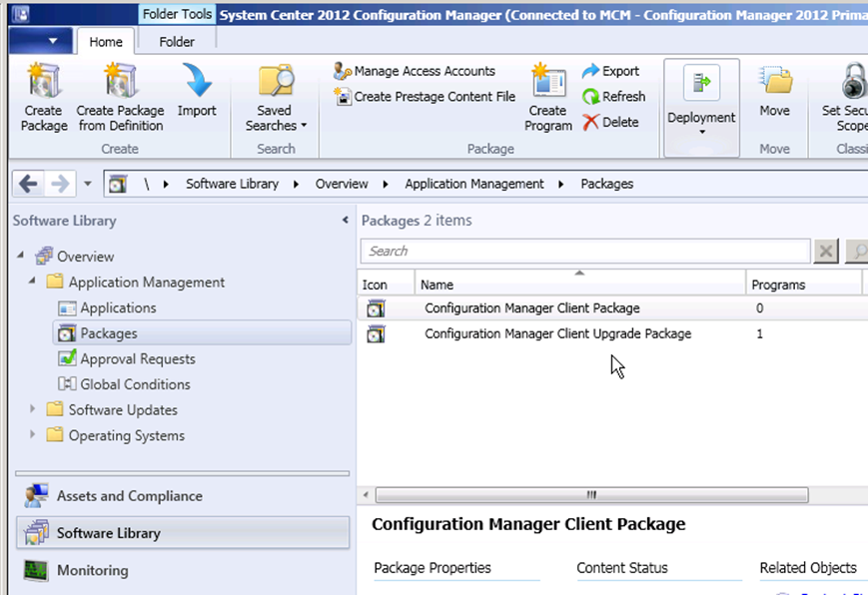Collapse the Application Management tree node
Viewport: 868px width, 595px height.
click(32, 282)
